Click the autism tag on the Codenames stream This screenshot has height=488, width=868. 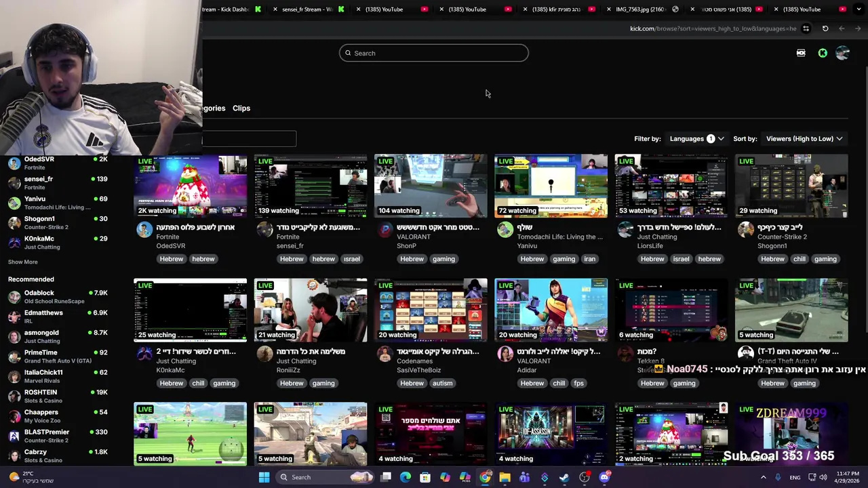click(442, 383)
